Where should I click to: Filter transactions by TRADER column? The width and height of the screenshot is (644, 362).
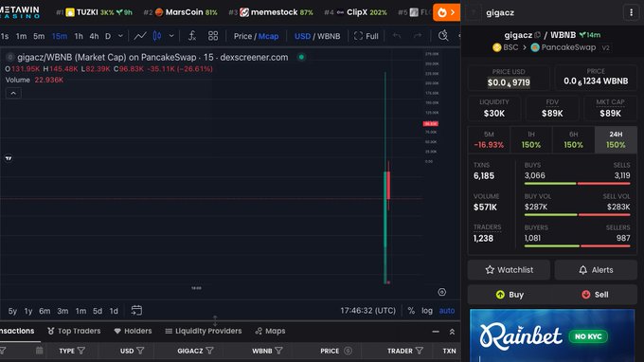pos(420,351)
